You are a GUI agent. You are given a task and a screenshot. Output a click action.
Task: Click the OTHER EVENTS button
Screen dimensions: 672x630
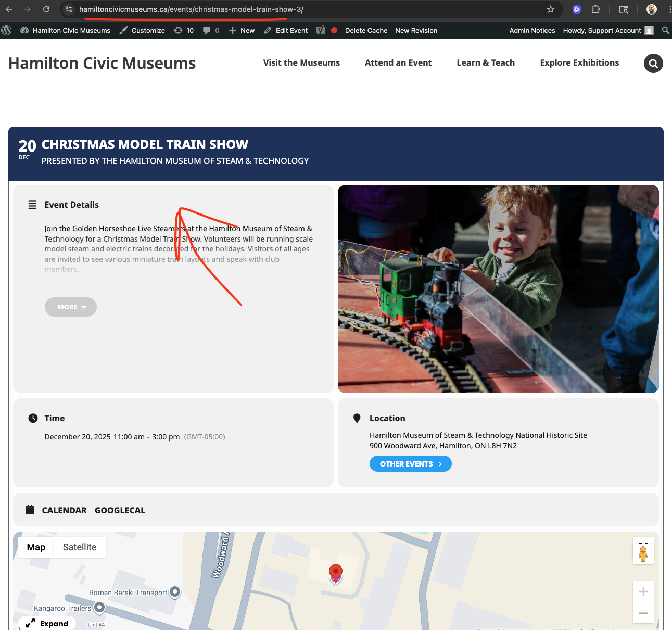click(410, 464)
